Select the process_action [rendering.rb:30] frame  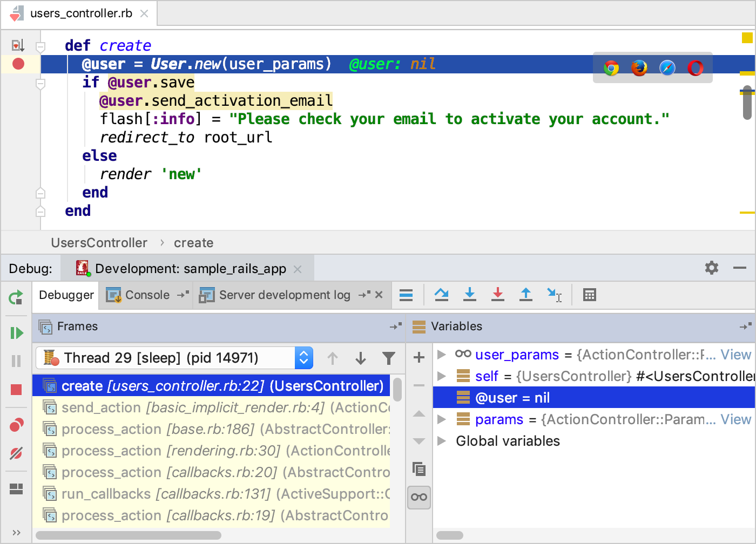tap(211, 451)
